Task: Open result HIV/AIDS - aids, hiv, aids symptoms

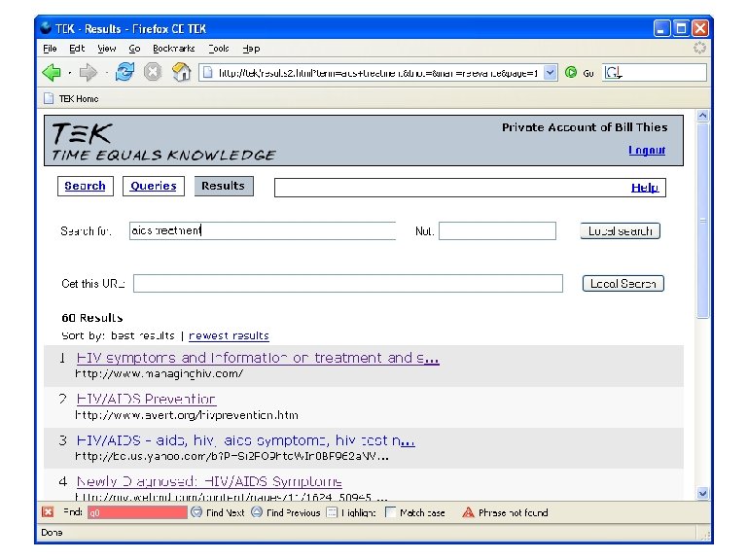Action: pos(246,440)
